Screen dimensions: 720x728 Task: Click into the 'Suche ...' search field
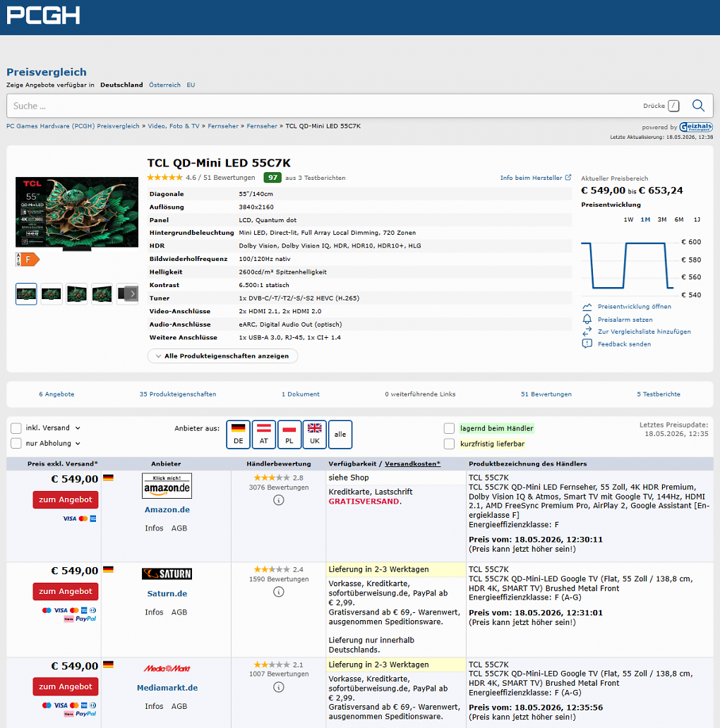[x=325, y=106]
